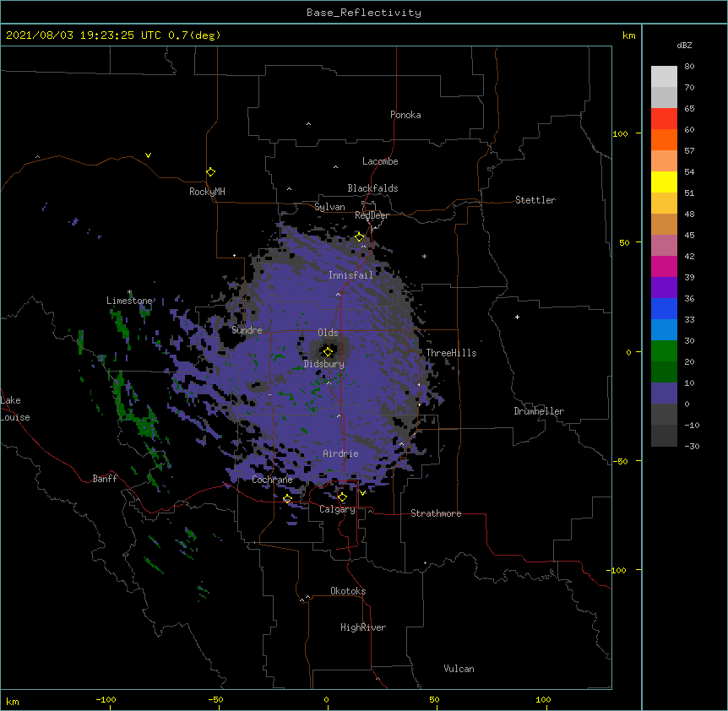Pick the magenta 39–42 dBZ legend swatch
The width and height of the screenshot is (728, 711).
(664, 266)
